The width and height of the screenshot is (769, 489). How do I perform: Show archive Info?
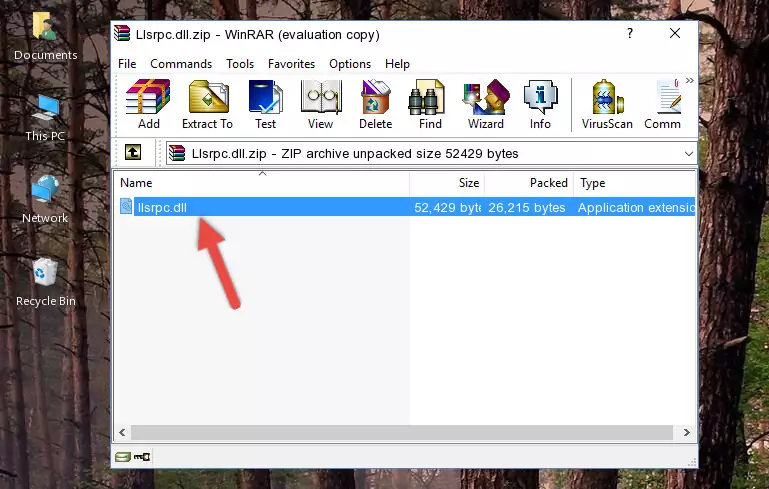540,104
